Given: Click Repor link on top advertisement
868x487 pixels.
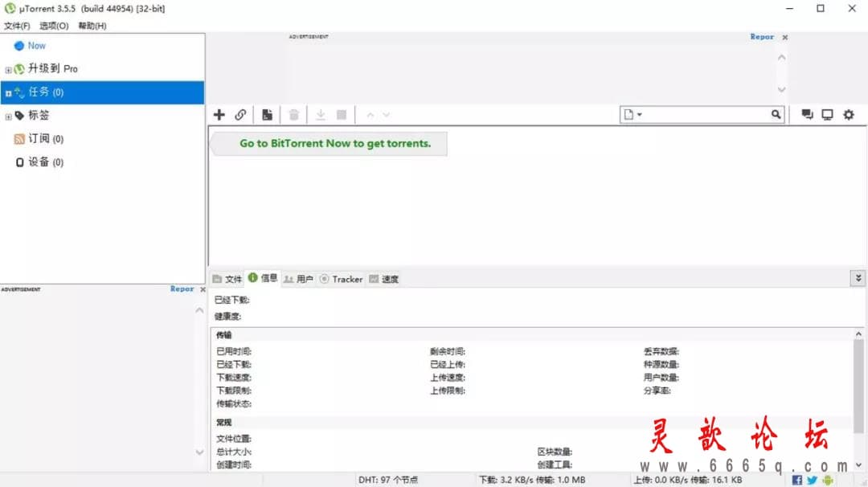Looking at the screenshot, I should 762,36.
